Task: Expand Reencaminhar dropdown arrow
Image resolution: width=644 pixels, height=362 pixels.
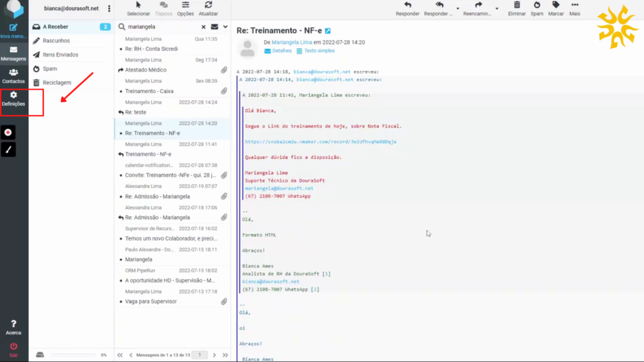Action: (497, 9)
